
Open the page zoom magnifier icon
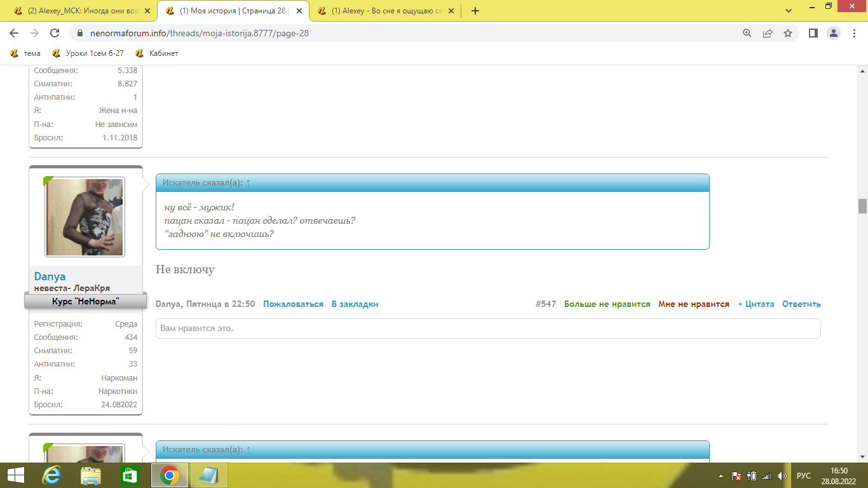point(747,33)
